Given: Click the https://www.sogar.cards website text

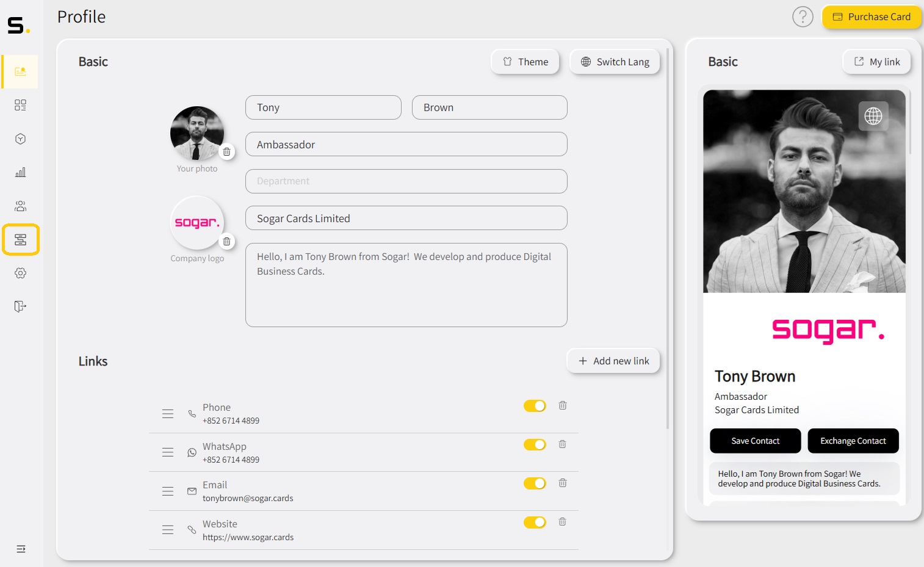Looking at the screenshot, I should [x=248, y=537].
